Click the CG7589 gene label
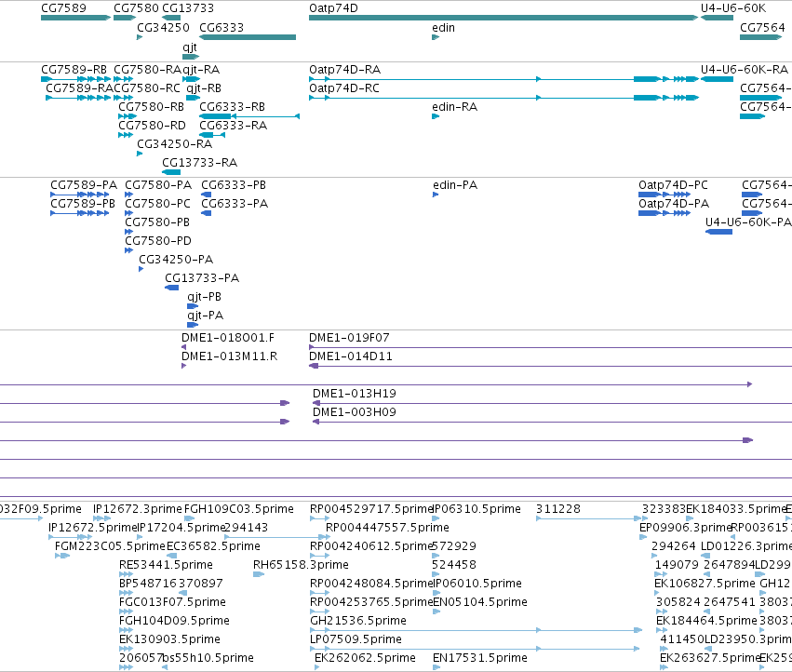 (63, 8)
